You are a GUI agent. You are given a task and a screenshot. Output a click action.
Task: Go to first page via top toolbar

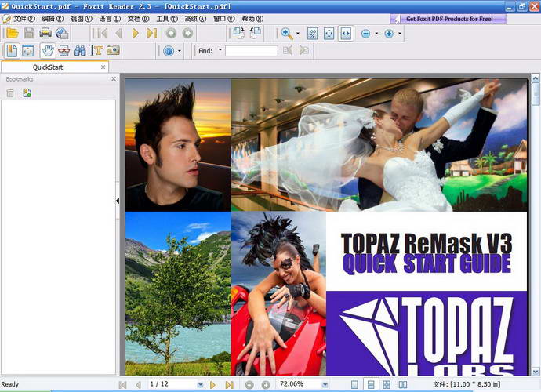pos(103,34)
